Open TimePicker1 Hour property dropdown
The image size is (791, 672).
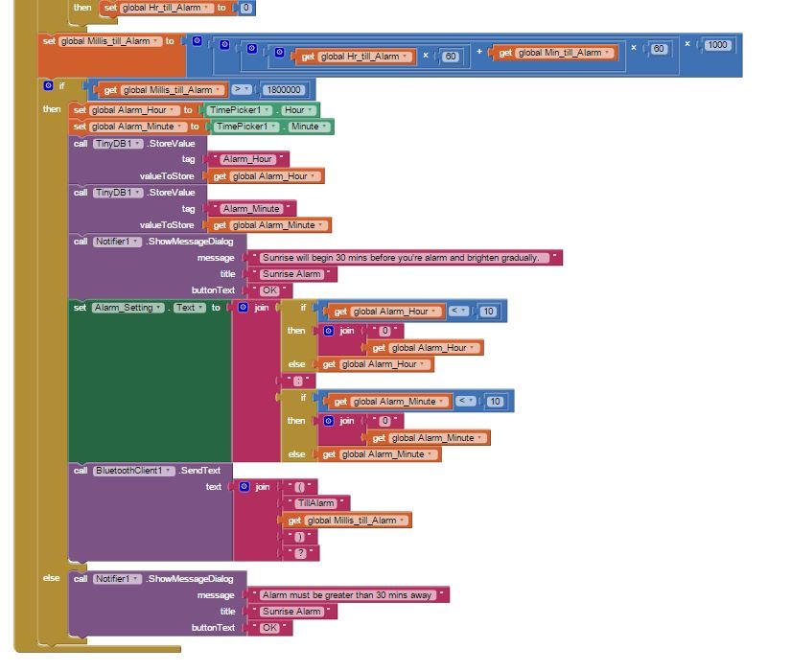[x=299, y=110]
